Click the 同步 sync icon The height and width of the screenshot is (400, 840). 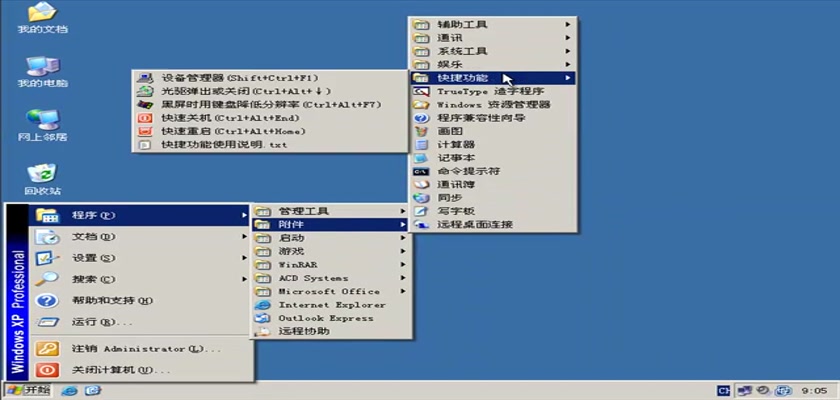tap(422, 198)
